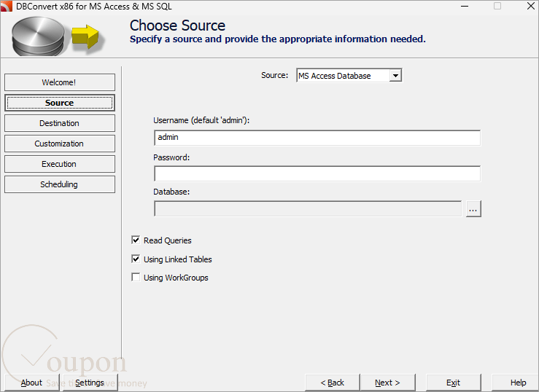The image size is (539, 392).
Task: Open the Scheduling step
Action: pyautogui.click(x=60, y=184)
